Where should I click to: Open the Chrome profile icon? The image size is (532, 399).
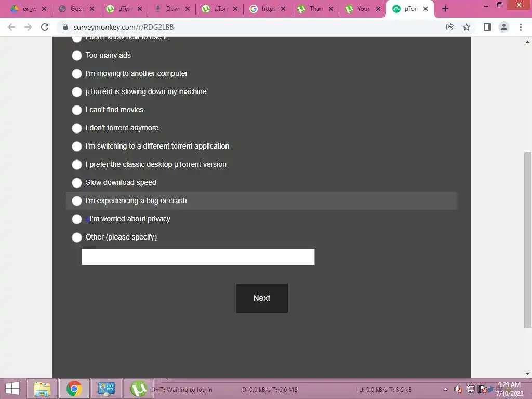(x=504, y=27)
